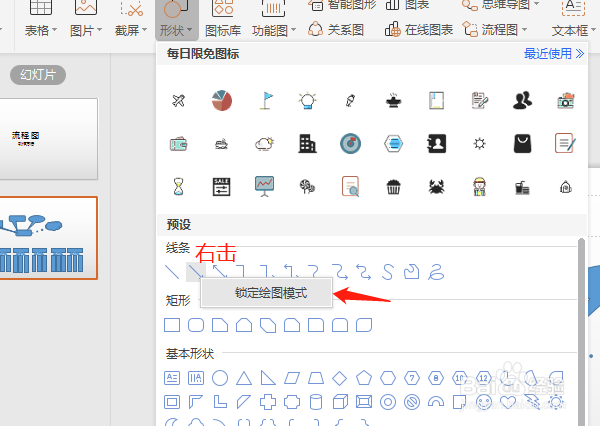Select the diamond in basic shapes
Image resolution: width=600 pixels, height=426 pixels.
tap(339, 378)
